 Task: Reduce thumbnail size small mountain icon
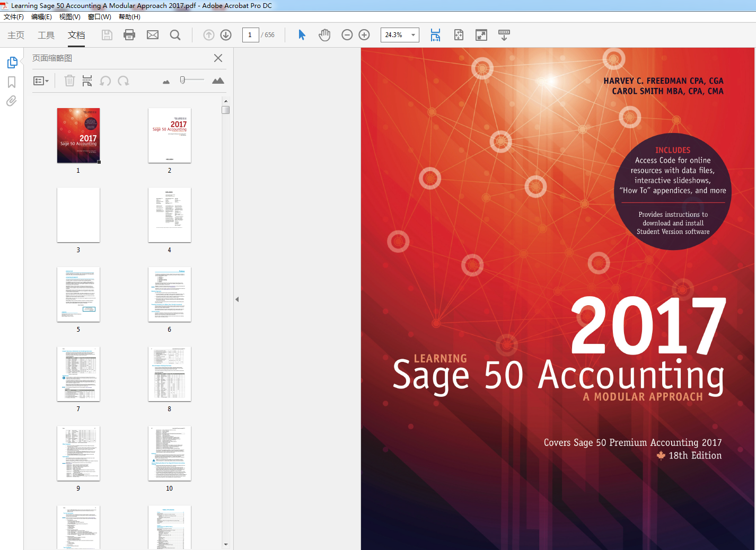point(166,82)
